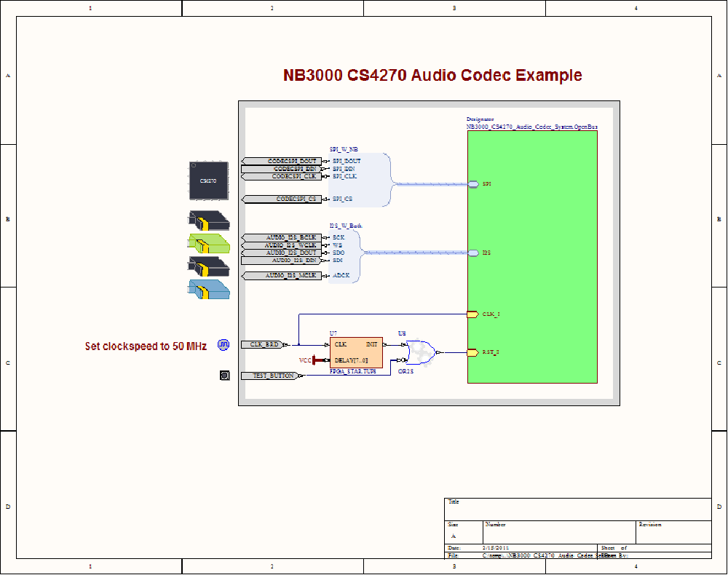Screen dimensions: 728x575
Task: Select the "INIT" pin label on U7
Action: click(x=371, y=345)
